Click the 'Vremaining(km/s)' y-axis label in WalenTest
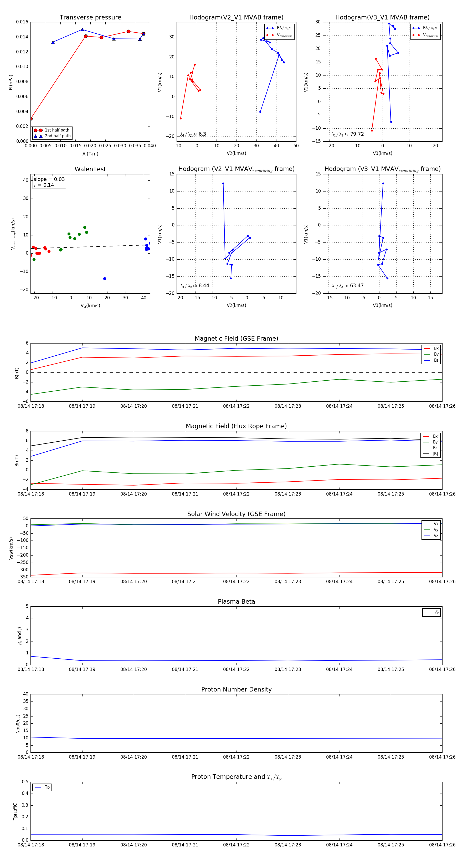 [13, 234]
